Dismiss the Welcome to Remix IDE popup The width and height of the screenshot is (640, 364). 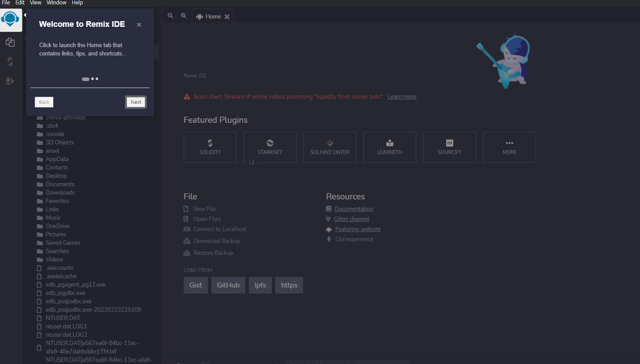(139, 25)
